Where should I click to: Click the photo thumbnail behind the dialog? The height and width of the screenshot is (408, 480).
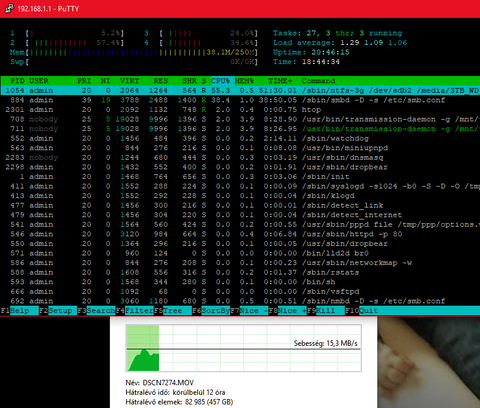tap(429, 362)
